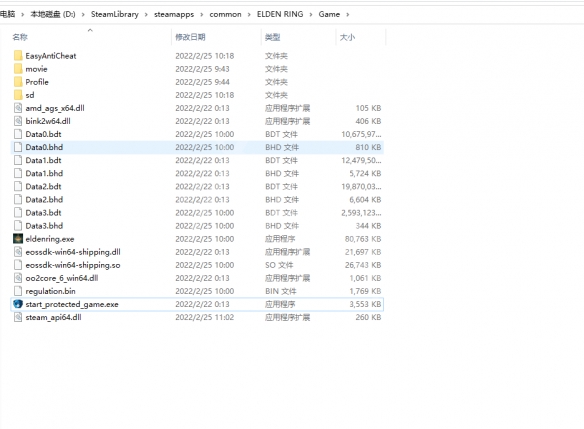Click the start_protected_game.exe shield icon
Screen dimensions: 584x429
18,304
